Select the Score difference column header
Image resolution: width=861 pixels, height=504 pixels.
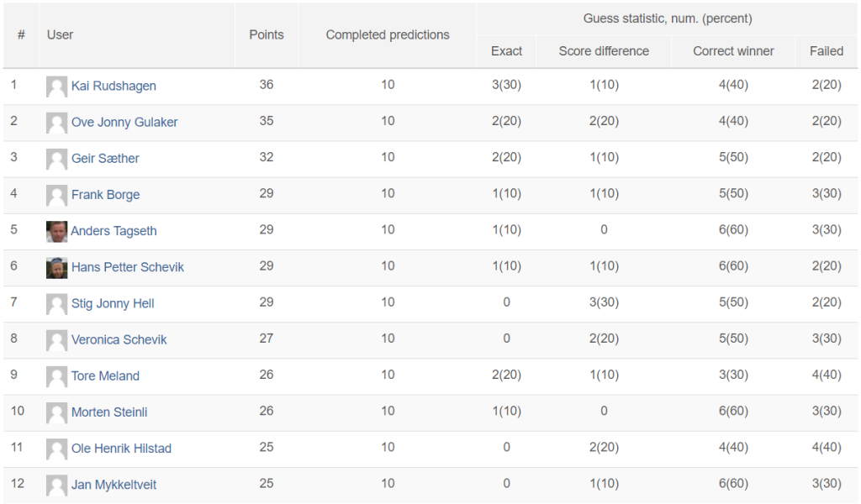pos(604,51)
